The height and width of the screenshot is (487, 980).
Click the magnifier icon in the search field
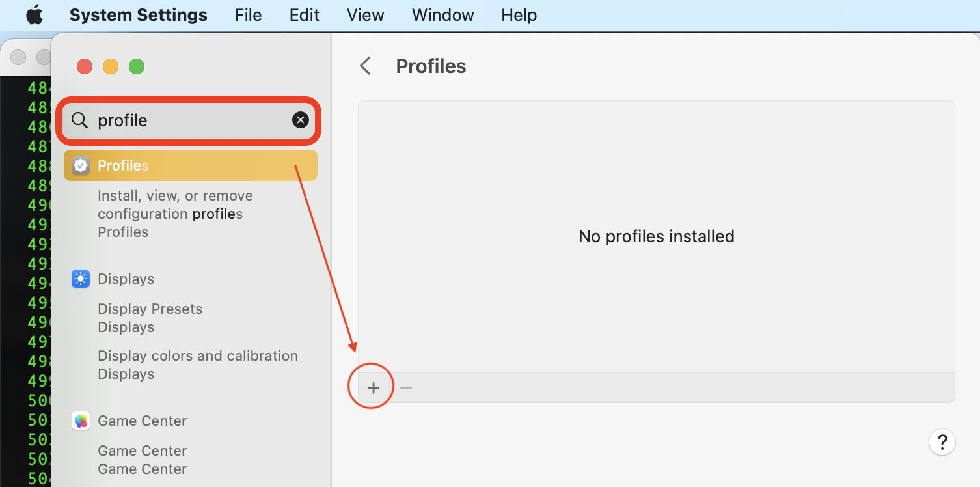click(x=79, y=120)
